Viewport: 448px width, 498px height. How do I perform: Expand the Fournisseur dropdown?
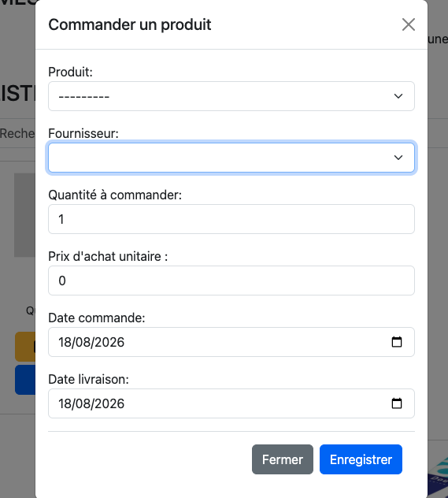click(x=231, y=158)
